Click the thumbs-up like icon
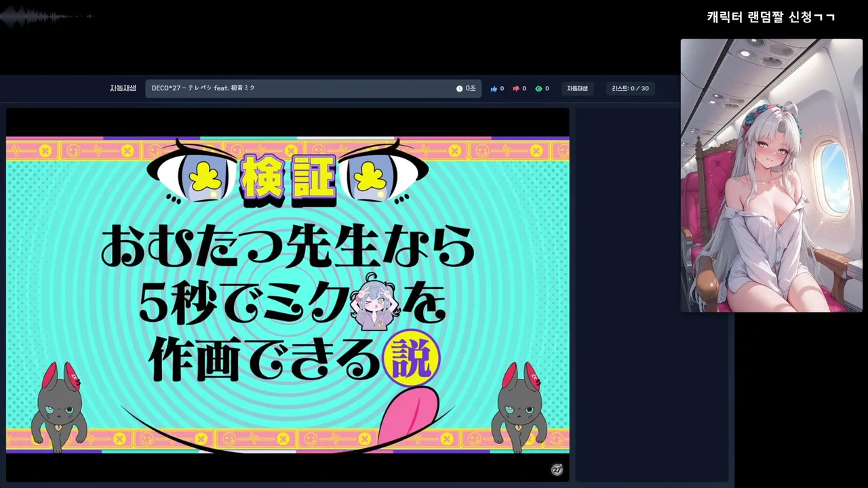868x488 pixels. 494,89
